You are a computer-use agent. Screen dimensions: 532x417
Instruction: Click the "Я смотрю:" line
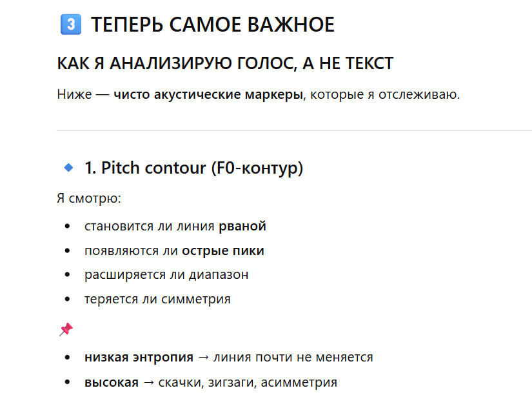[x=89, y=198]
